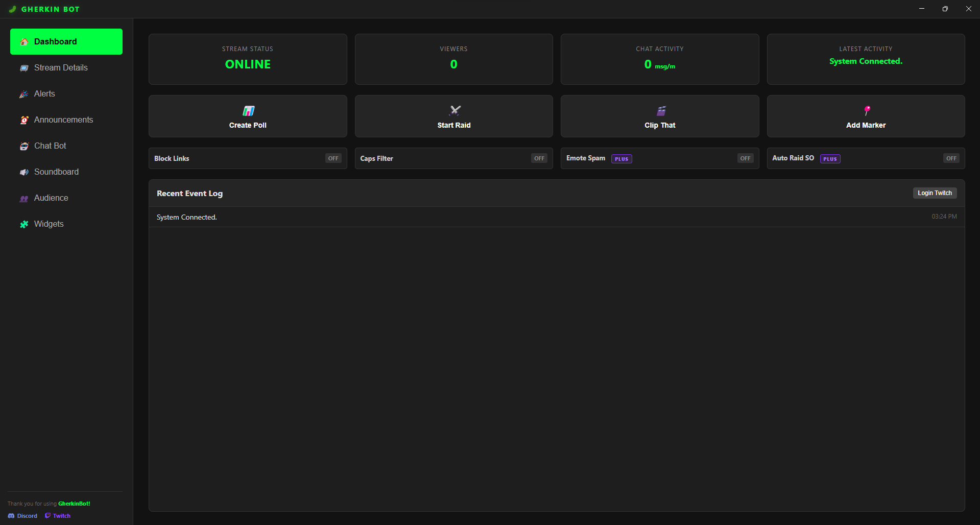Enable the Caps Filter
980x525 pixels.
[x=539, y=158]
